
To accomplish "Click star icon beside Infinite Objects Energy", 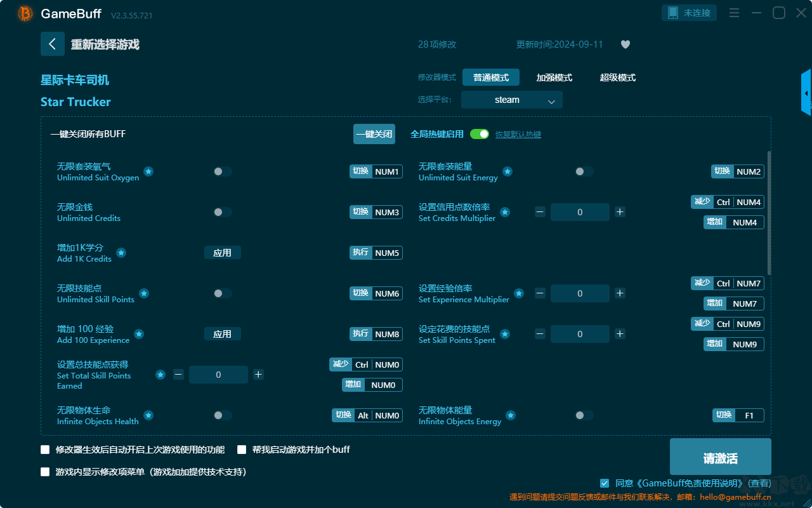I will [511, 415].
